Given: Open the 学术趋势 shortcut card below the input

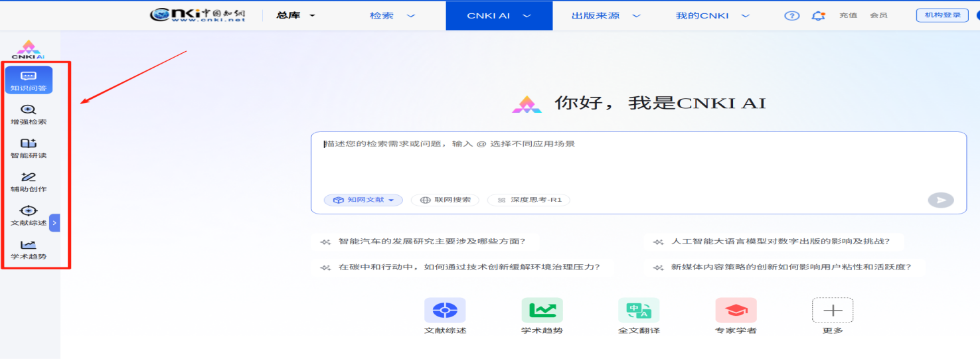Looking at the screenshot, I should pos(542,317).
